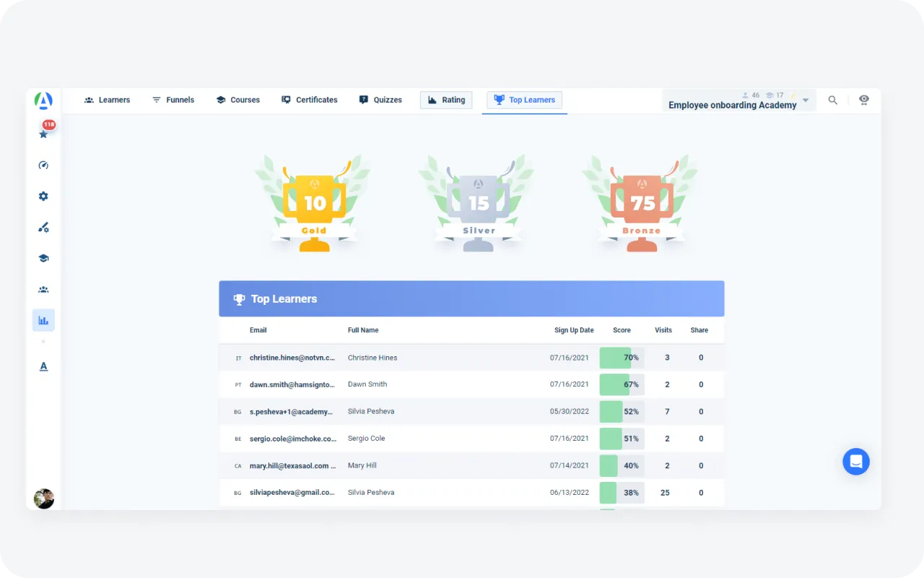Click the underlined A icon in sidebar

[x=43, y=366]
